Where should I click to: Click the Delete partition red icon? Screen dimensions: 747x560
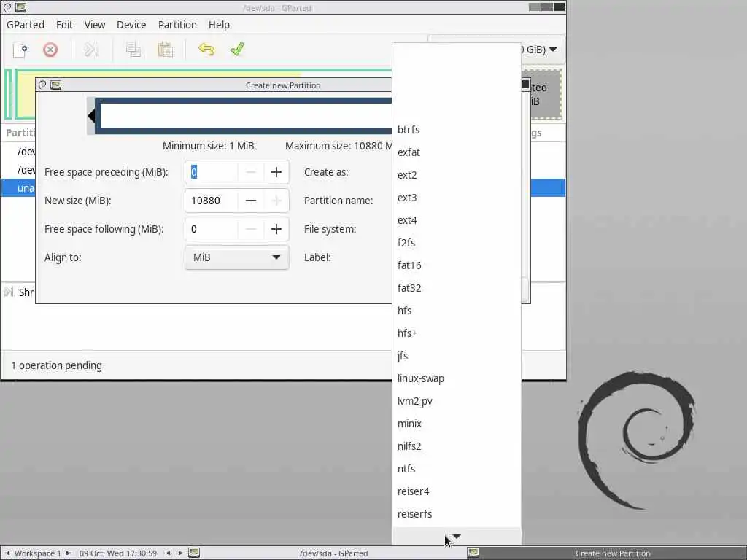50,50
